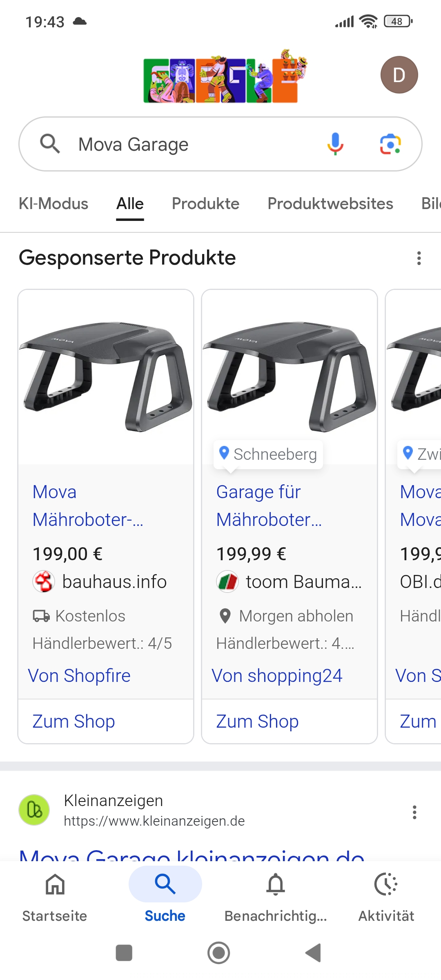Tap the Android recent apps square
Image resolution: width=441 pixels, height=980 pixels.
(x=124, y=953)
